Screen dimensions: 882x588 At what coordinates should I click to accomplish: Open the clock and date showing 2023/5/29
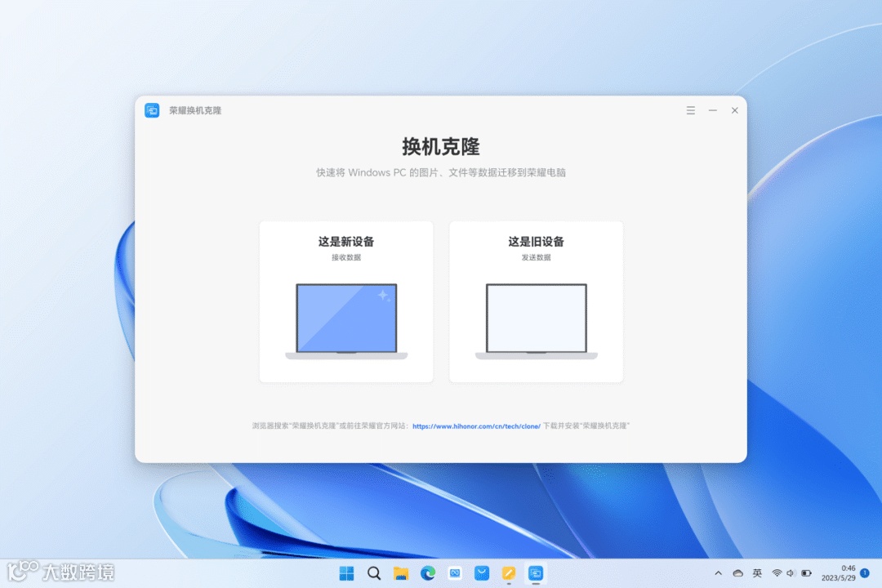tap(838, 573)
